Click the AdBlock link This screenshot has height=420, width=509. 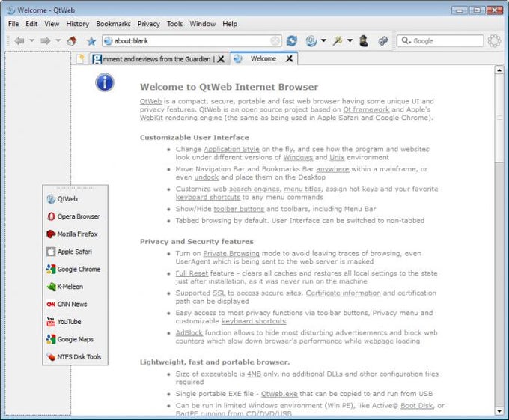click(x=189, y=332)
